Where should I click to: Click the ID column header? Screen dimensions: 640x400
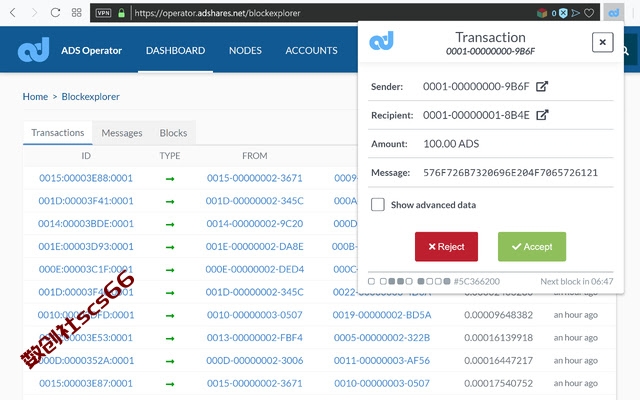pyautogui.click(x=86, y=156)
